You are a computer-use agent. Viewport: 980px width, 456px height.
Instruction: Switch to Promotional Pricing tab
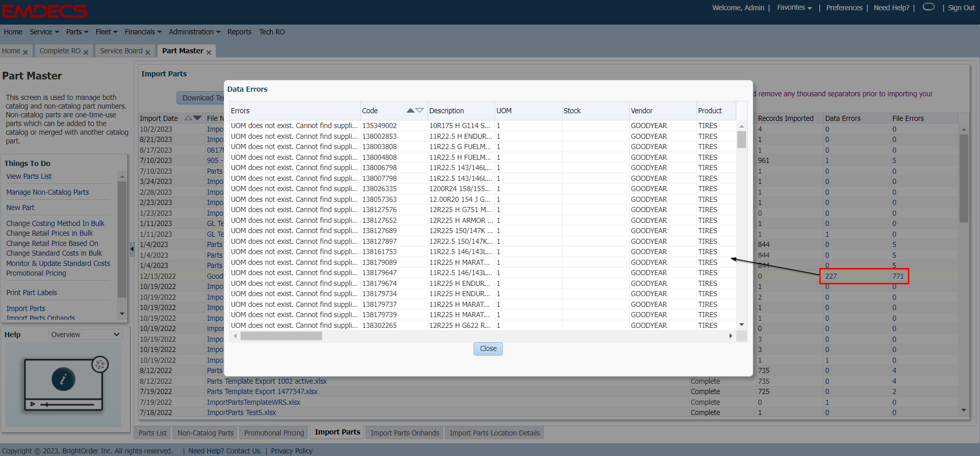click(274, 433)
